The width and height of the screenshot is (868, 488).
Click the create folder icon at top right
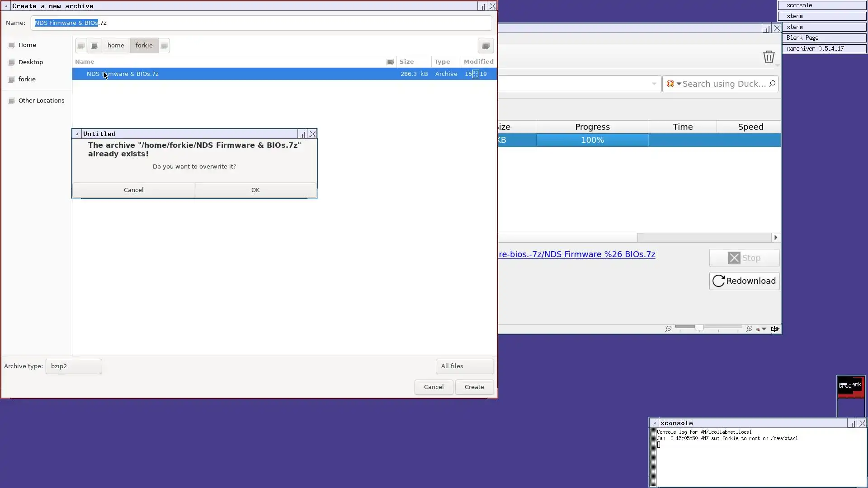(x=486, y=46)
